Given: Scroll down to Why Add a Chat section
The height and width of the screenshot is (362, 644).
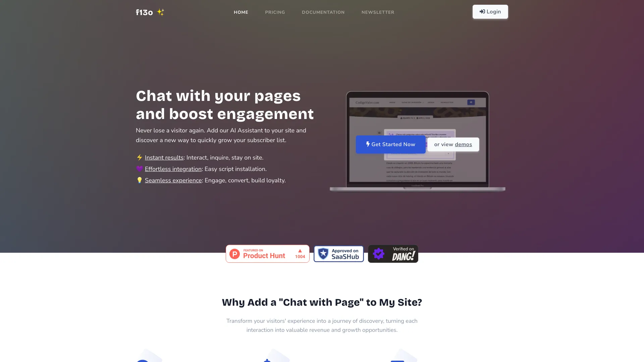Looking at the screenshot, I should (x=322, y=302).
